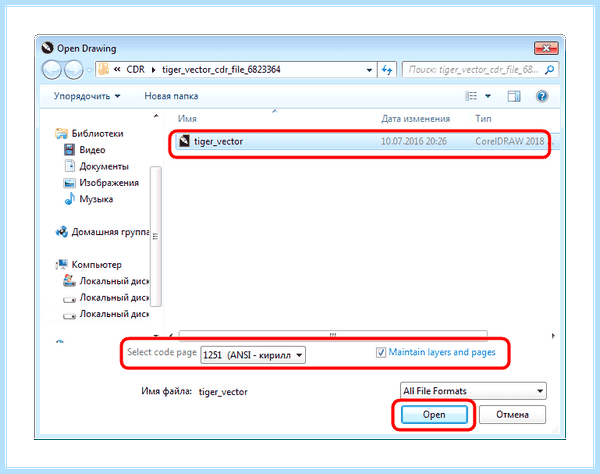The height and width of the screenshot is (474, 600).
Task: Click the date 10.07.2016 20:26
Action: point(414,142)
